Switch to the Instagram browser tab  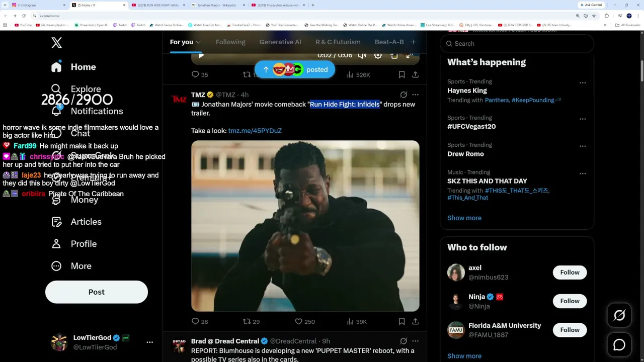[39, 5]
